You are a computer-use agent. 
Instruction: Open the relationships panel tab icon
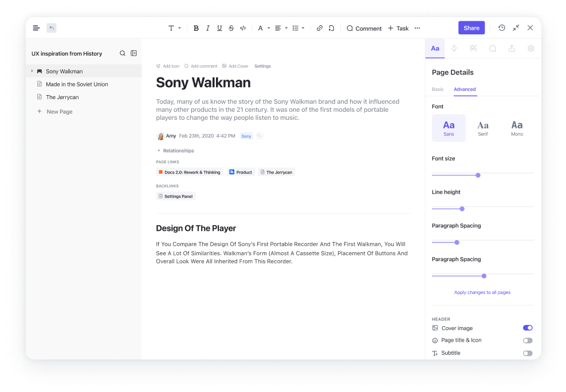point(454,48)
